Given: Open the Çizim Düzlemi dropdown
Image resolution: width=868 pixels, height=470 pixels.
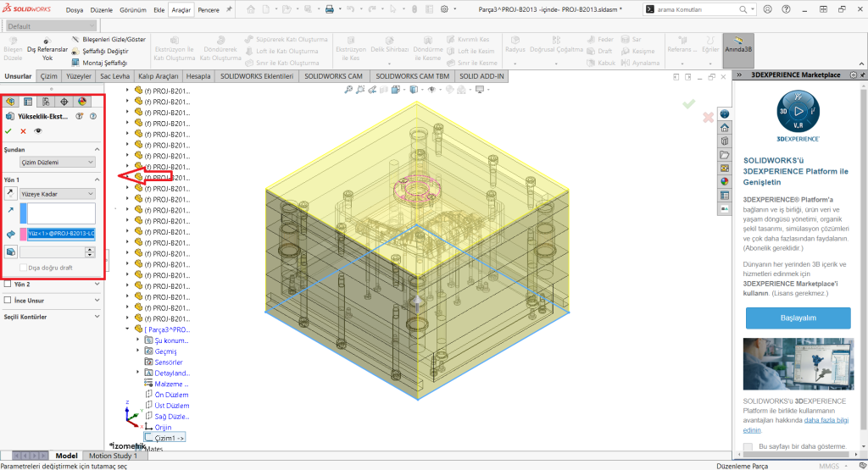Looking at the screenshot, I should click(x=58, y=162).
